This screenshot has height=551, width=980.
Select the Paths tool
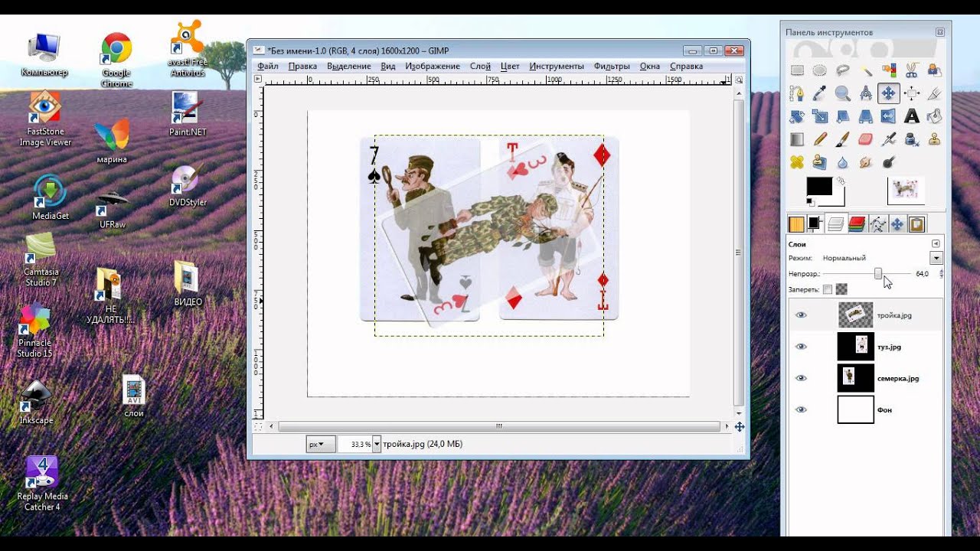tap(797, 93)
